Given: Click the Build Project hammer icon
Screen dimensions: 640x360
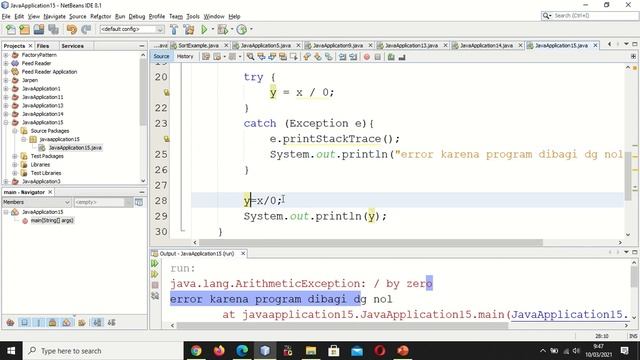Looking at the screenshot, I should (x=174, y=29).
